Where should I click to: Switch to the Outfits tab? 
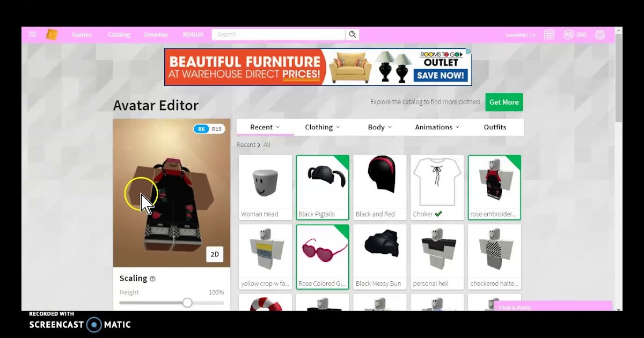[495, 127]
